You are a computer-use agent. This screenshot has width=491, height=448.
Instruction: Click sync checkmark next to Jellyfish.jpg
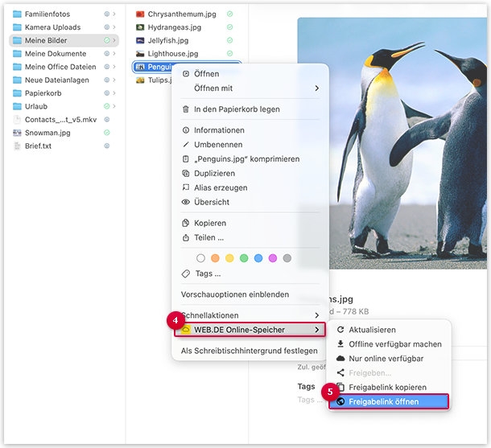tap(230, 40)
